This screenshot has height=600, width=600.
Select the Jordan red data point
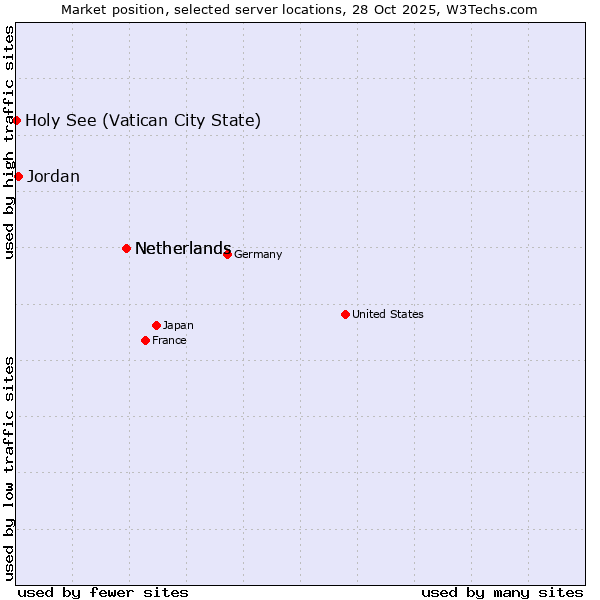click(18, 177)
